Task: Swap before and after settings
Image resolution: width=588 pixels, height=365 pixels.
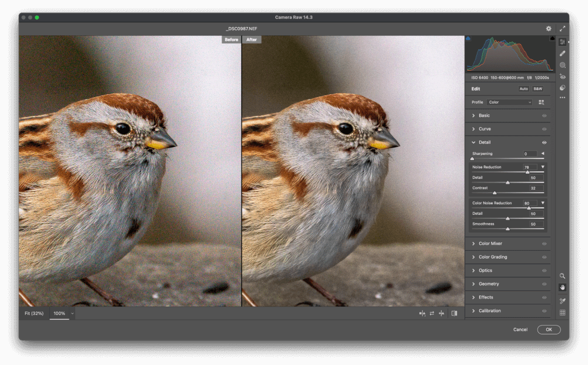Action: (432, 313)
